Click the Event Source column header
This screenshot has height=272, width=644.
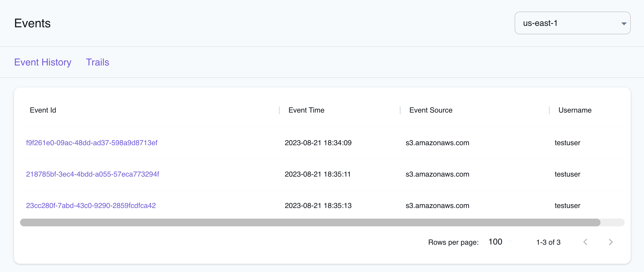[431, 110]
